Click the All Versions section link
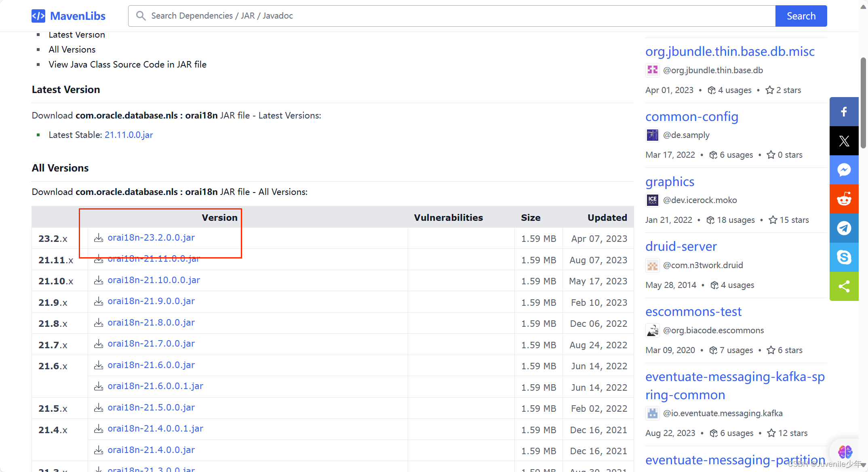Screen dimensions: 868x472 click(x=72, y=49)
